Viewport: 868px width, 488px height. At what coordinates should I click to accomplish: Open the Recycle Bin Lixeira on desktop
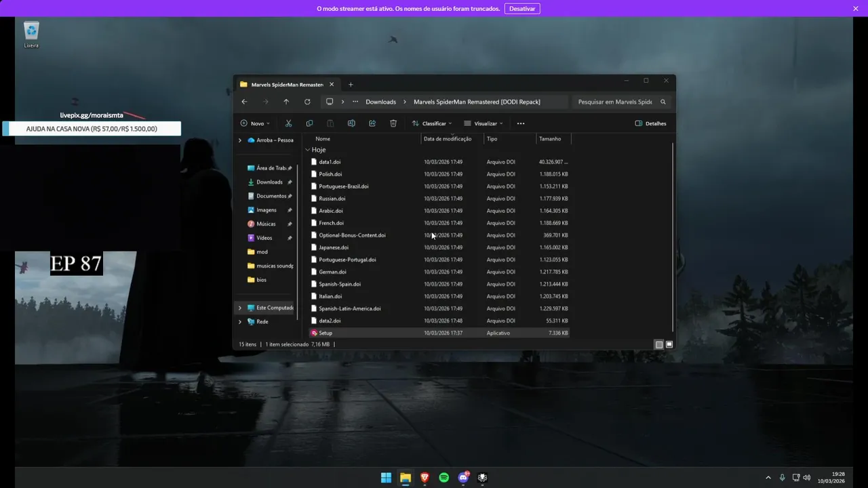tap(31, 35)
